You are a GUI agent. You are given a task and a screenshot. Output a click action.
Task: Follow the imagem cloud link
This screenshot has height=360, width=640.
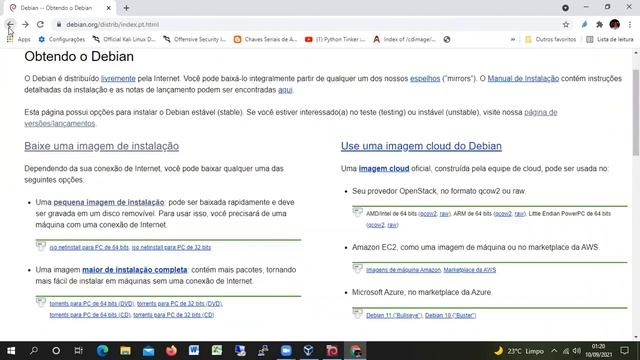[x=384, y=169]
